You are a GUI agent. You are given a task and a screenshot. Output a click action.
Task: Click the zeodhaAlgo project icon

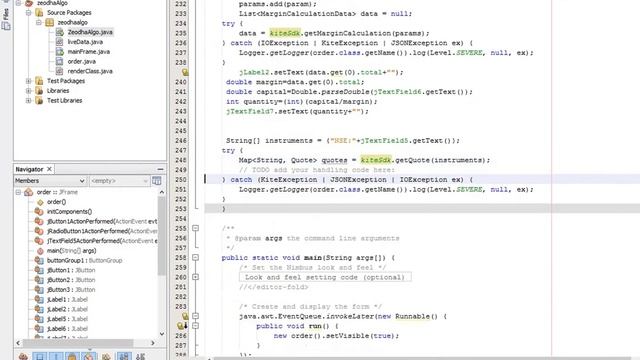point(29,3)
